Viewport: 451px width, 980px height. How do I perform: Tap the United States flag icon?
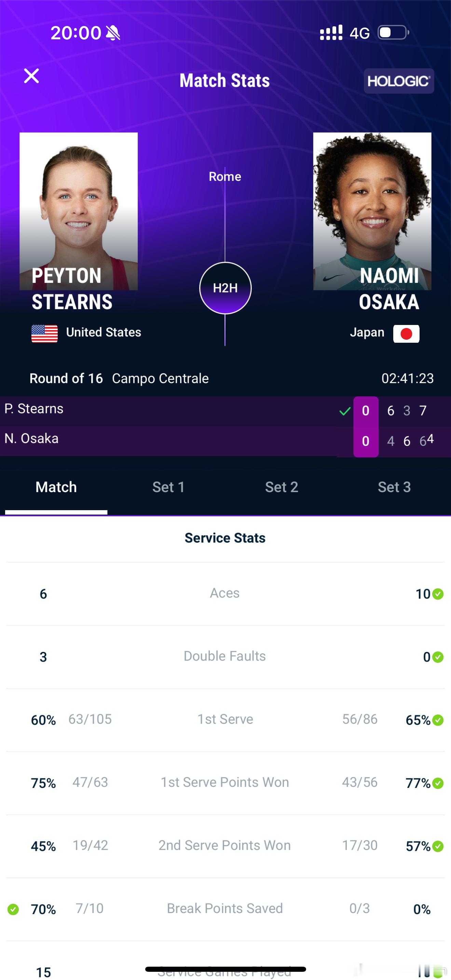(44, 334)
